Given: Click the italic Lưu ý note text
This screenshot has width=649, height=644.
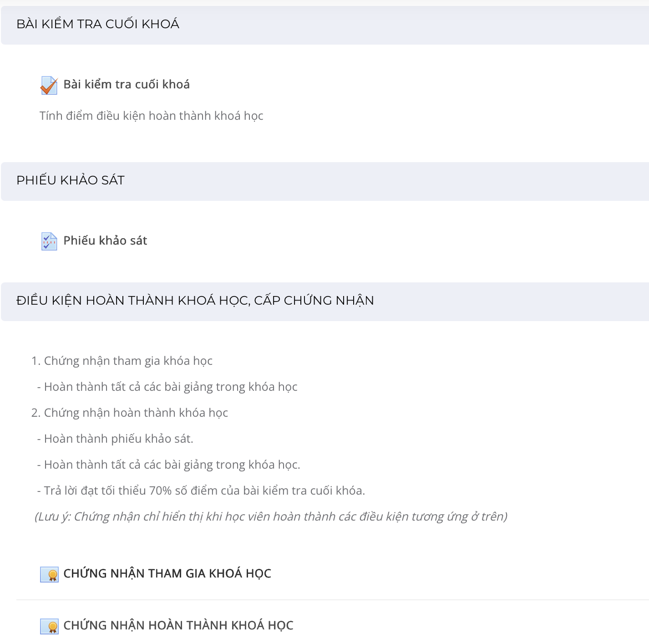Looking at the screenshot, I should (x=271, y=516).
